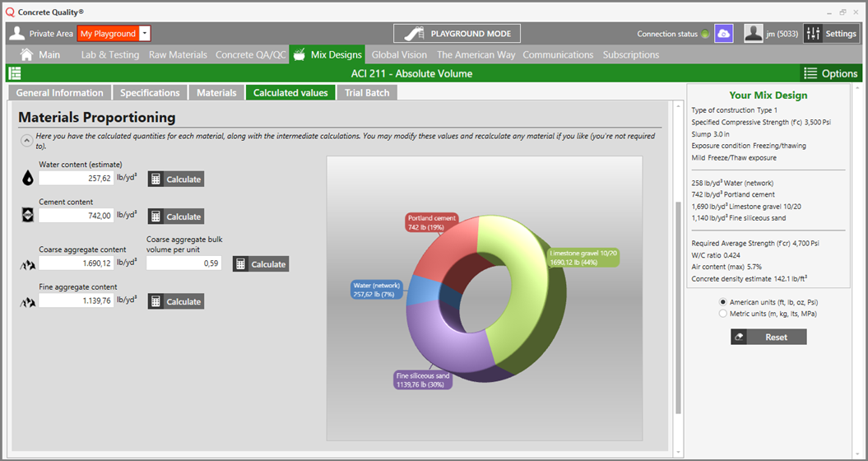Click the green grid list icon
This screenshot has height=461, width=868.
15,73
